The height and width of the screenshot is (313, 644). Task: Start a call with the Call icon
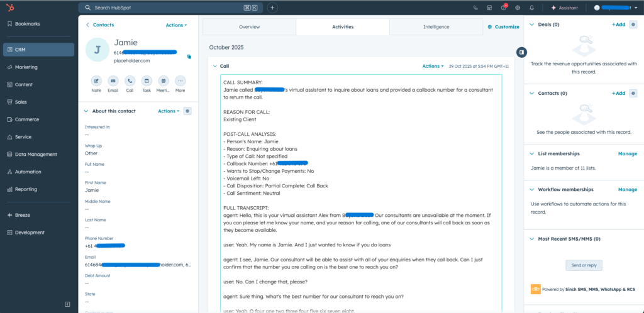pos(130,81)
